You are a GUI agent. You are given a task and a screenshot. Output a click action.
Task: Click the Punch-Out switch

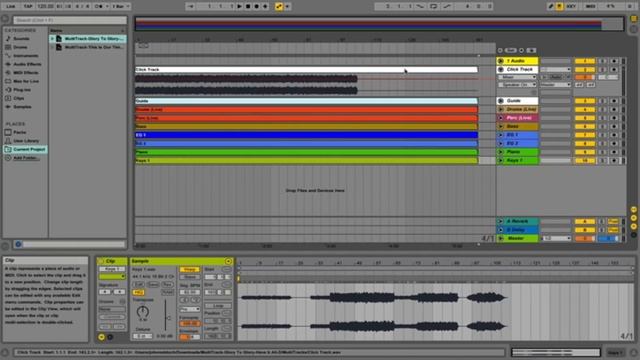point(447,7)
